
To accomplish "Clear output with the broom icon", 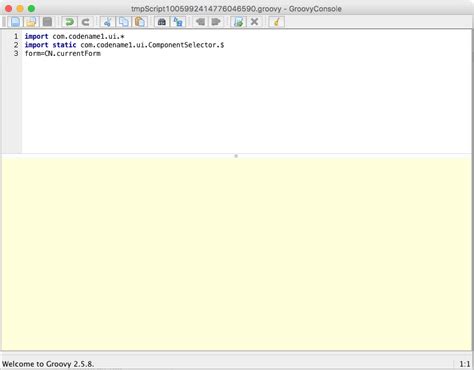I will (x=276, y=22).
